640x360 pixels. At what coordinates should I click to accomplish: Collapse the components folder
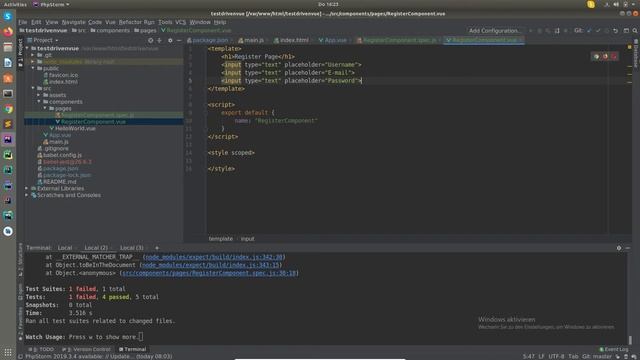[x=39, y=102]
